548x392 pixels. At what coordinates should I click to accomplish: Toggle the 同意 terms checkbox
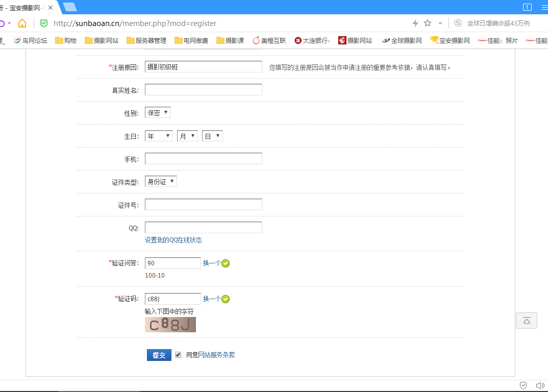click(x=178, y=355)
